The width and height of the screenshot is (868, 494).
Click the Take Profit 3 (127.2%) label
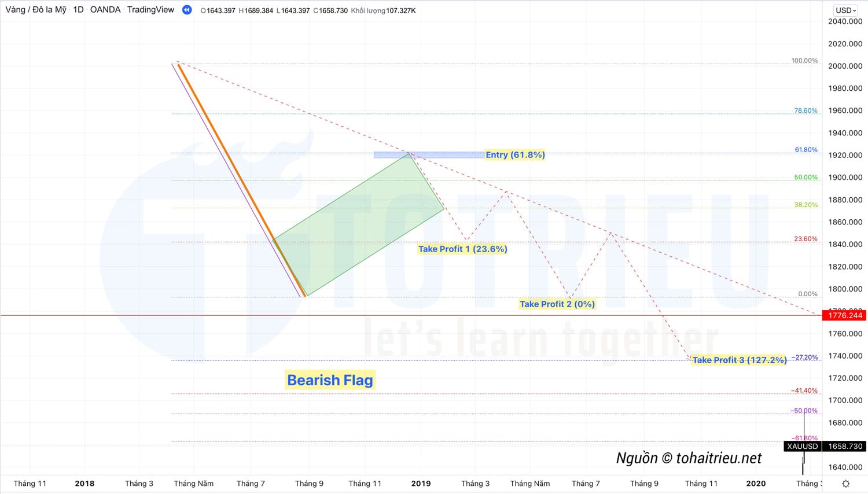click(739, 360)
